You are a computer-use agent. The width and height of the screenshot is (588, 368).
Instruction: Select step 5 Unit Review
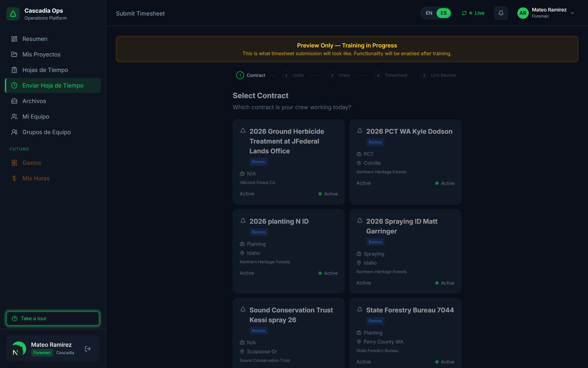pos(438,75)
